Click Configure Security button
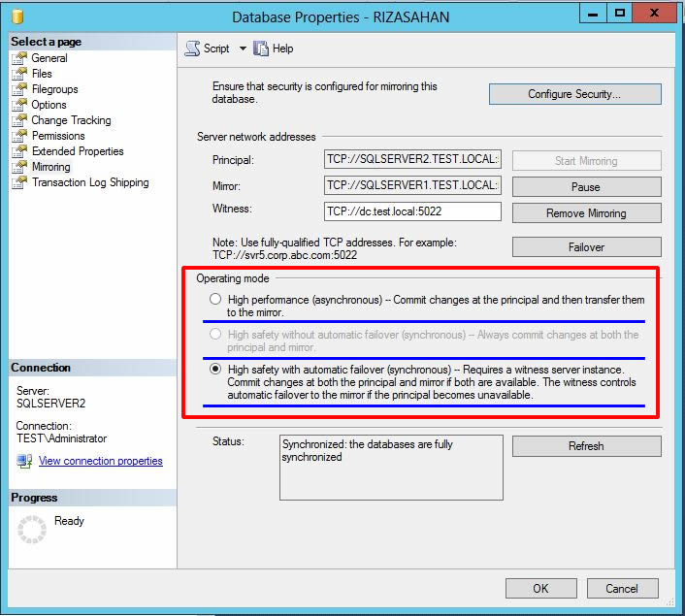Screen dimensions: 685x616 (x=574, y=94)
